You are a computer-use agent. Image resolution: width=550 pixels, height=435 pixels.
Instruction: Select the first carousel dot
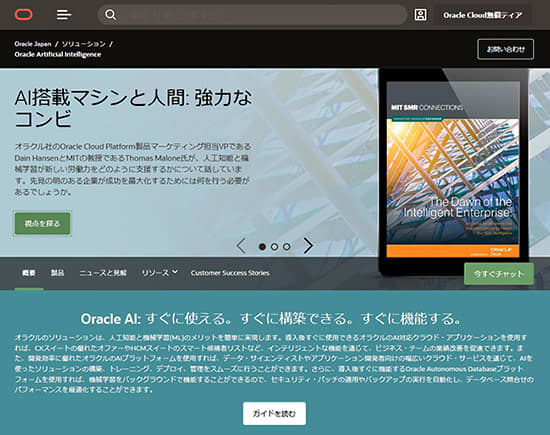(262, 247)
